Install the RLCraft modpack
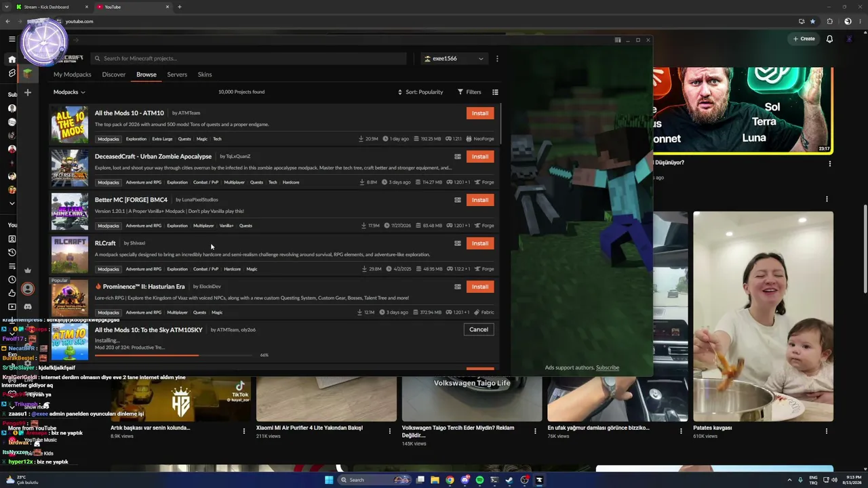This screenshot has height=488, width=868. (x=480, y=243)
